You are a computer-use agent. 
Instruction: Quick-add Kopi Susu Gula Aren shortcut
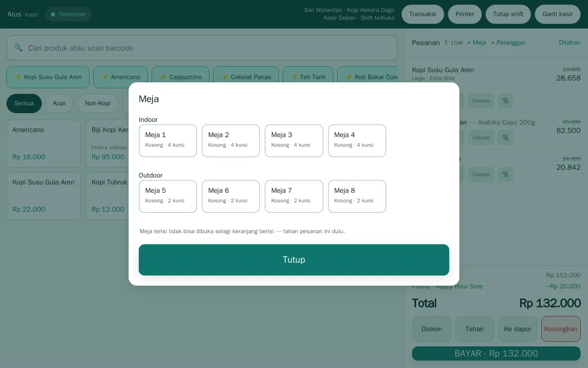48,77
